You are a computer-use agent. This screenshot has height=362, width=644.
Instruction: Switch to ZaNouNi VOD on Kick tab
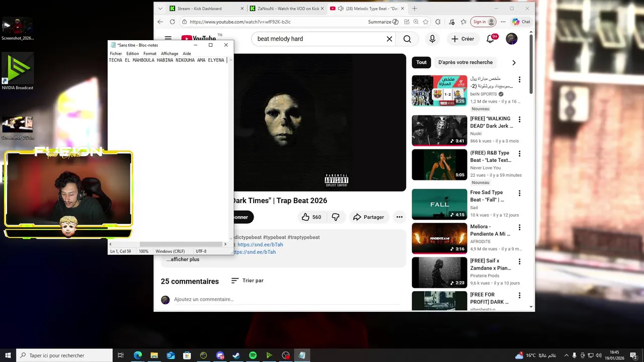click(288, 9)
